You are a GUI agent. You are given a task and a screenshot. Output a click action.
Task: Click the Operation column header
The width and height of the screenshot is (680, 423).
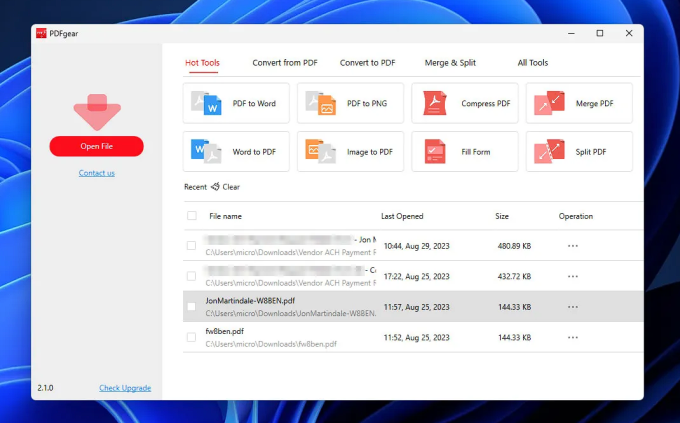[575, 216]
